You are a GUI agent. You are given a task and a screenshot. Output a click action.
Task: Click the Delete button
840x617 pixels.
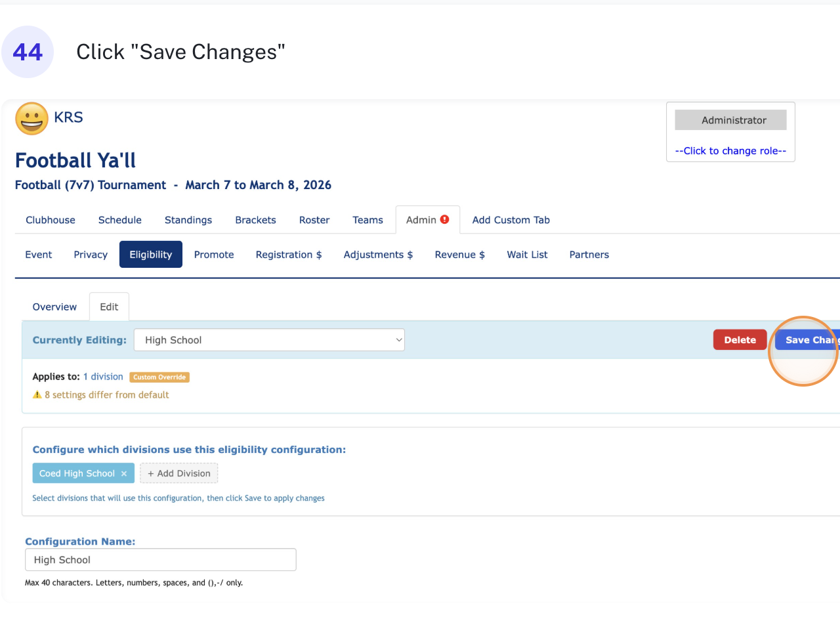tap(740, 339)
